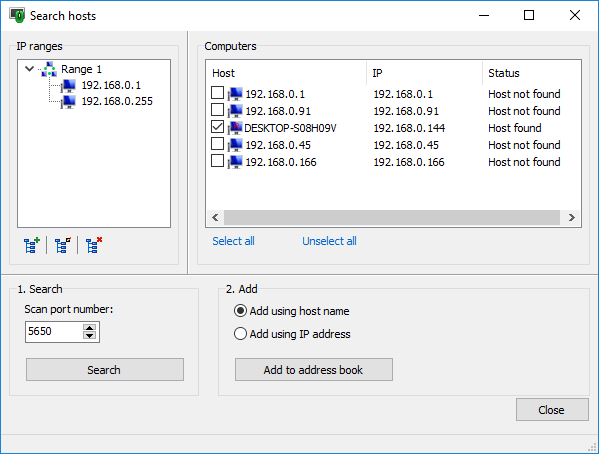This screenshot has width=599, height=454.
Task: Click the edit IP range icon
Action: tap(63, 245)
